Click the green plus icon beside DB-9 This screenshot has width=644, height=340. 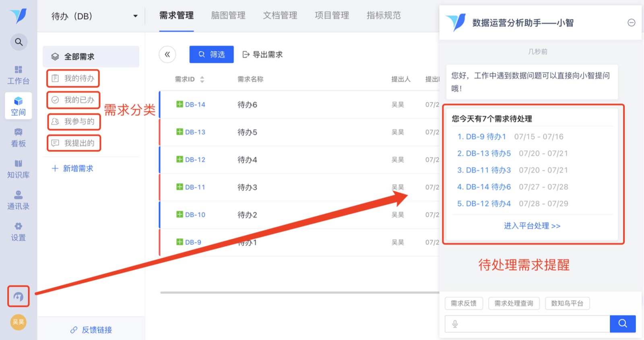tap(180, 242)
